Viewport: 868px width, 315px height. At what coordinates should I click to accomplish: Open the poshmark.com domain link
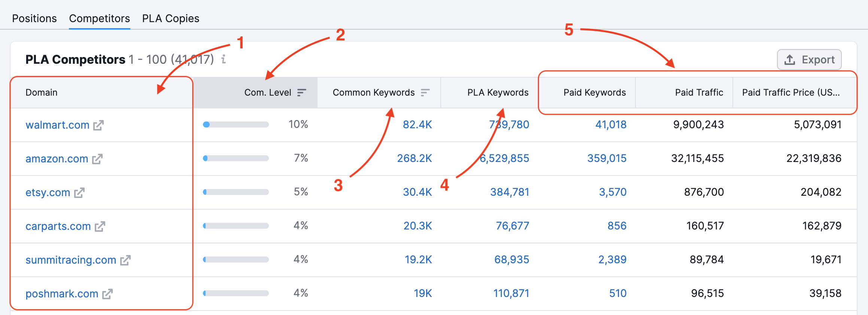pos(62,294)
